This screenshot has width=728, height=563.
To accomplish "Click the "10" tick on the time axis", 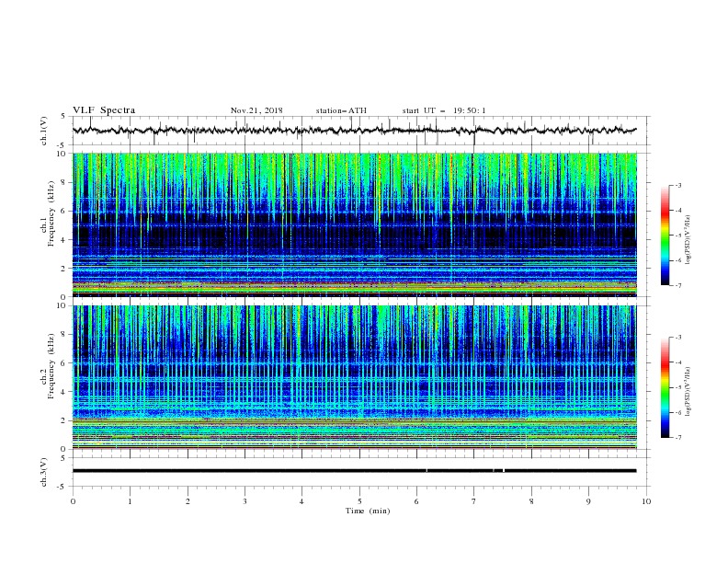I will (x=646, y=501).
